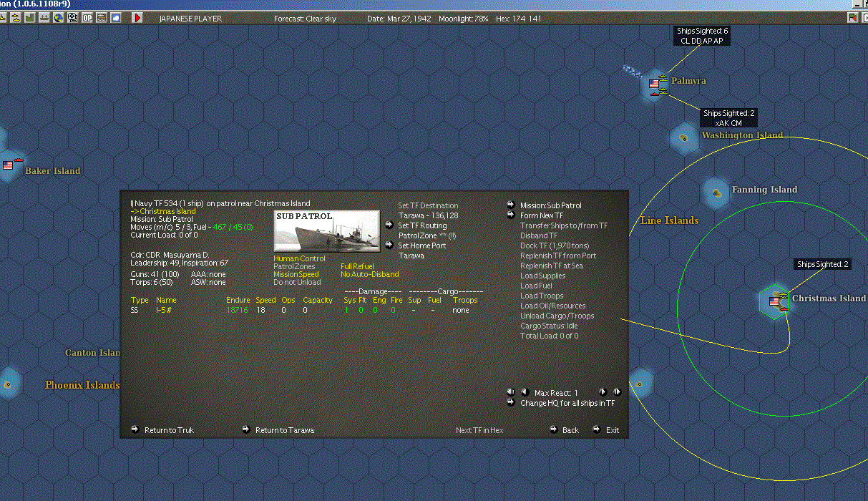Screen dimensions: 868x501
Task: Set Max React to maximum with rightmost arrow
Action: (x=617, y=392)
